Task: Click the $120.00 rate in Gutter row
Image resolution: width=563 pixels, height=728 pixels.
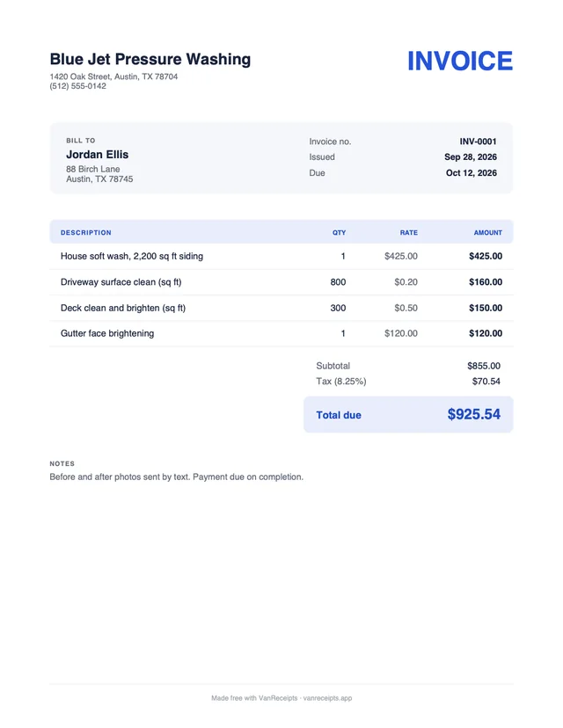Action: click(401, 333)
